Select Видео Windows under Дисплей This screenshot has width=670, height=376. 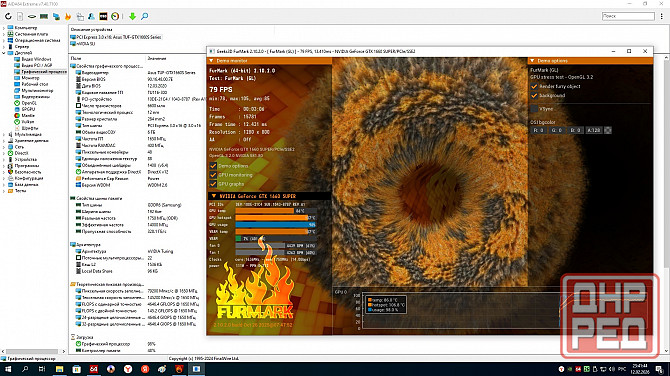click(36, 59)
